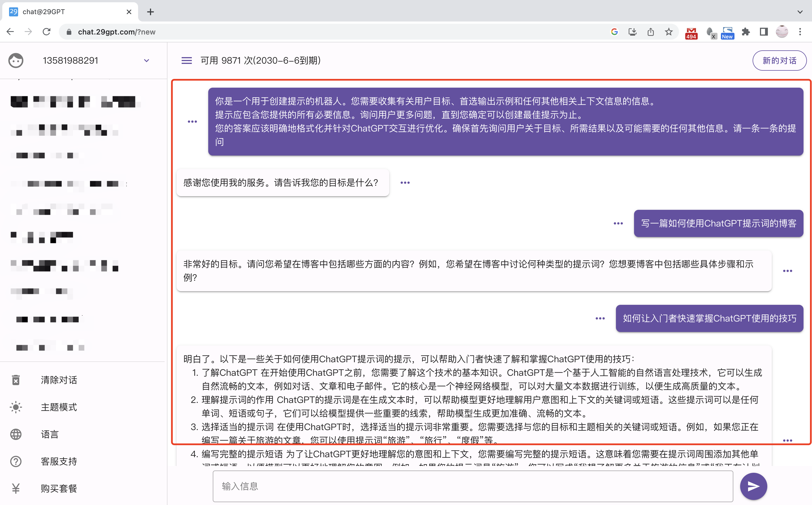Open options dots beside the first system prompt message
Viewport: 812px width, 505px height.
(x=192, y=122)
